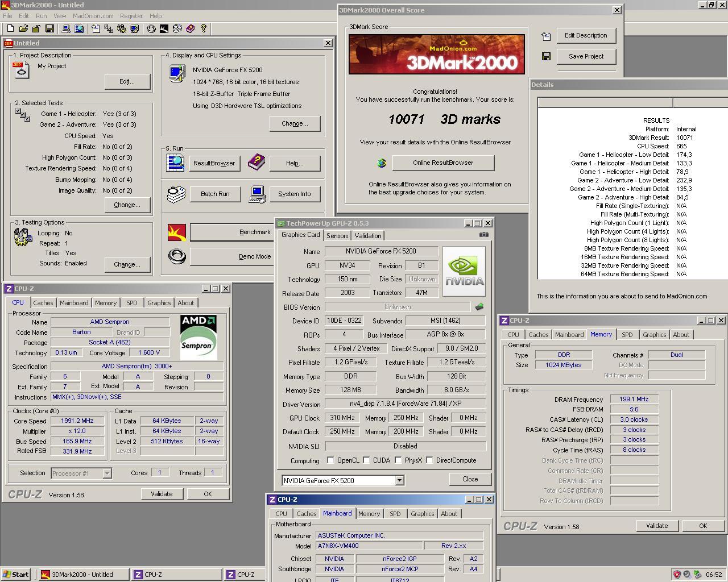The image size is (728, 582).
Task: Open the SPD tab in CPU-Z Memory window
Action: (627, 335)
